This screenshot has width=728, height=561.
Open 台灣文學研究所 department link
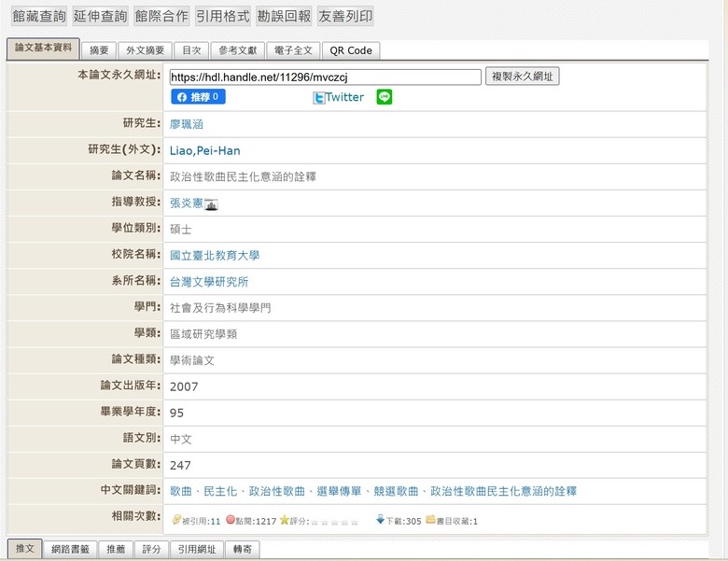click(209, 281)
